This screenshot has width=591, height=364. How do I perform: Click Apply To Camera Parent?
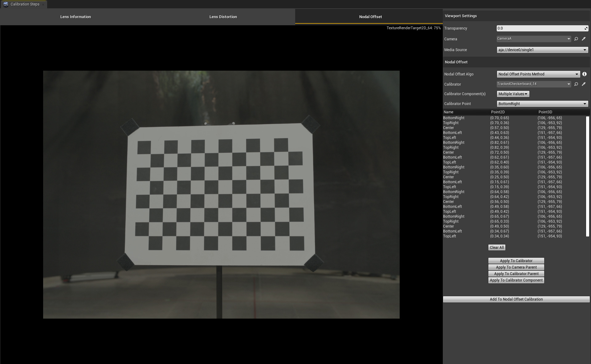(x=516, y=267)
